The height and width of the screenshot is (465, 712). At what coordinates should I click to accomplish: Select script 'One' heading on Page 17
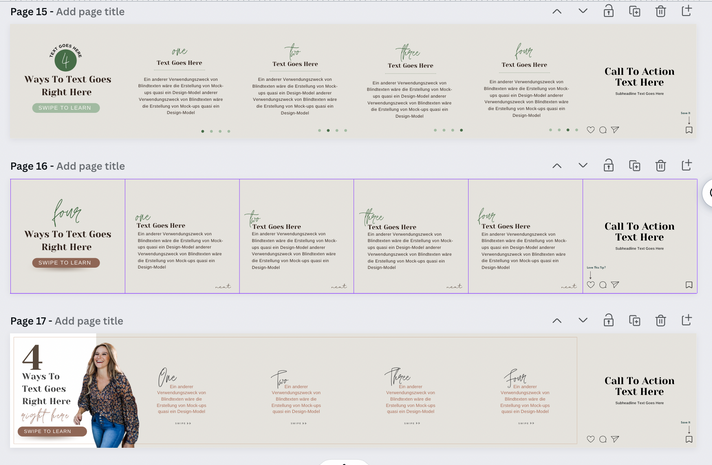[x=167, y=377]
